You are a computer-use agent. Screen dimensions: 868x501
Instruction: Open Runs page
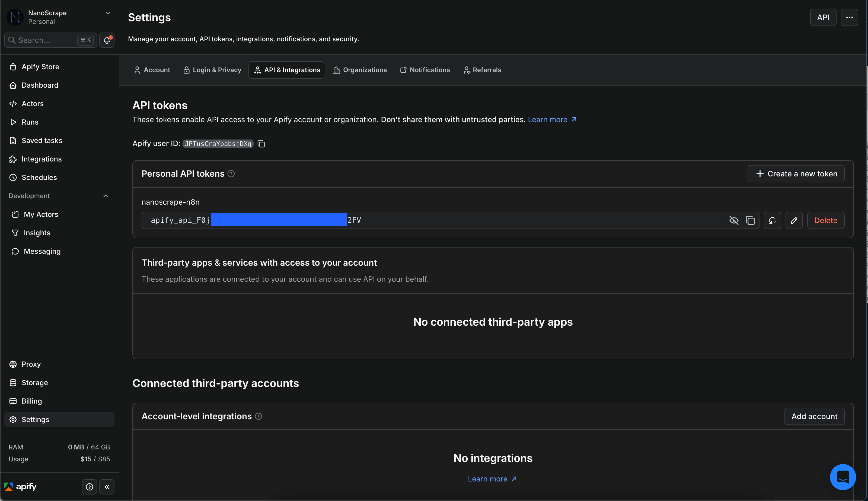click(x=59, y=122)
